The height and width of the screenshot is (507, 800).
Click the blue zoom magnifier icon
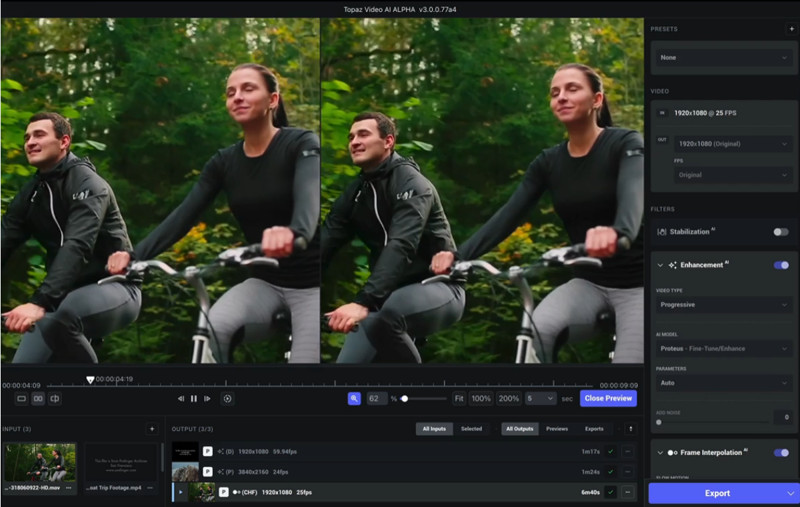tap(354, 398)
